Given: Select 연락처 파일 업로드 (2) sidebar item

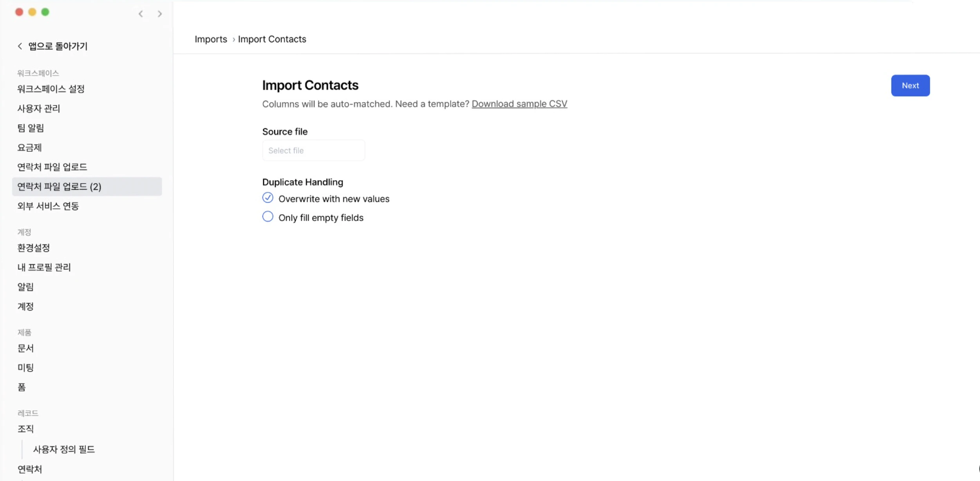Looking at the screenshot, I should point(60,186).
